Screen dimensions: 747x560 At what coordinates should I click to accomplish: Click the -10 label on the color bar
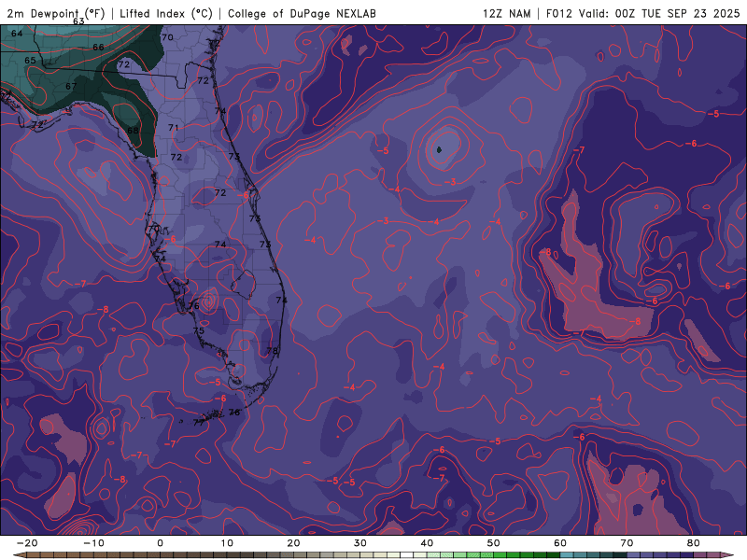click(93, 543)
